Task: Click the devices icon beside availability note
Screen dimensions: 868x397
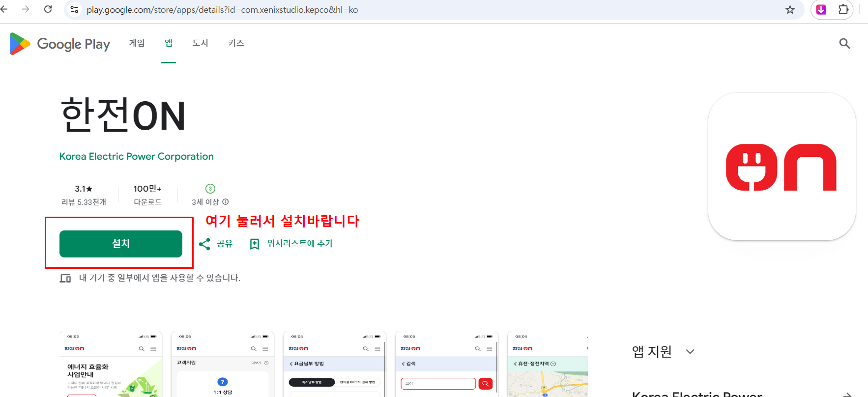Action: pyautogui.click(x=65, y=279)
